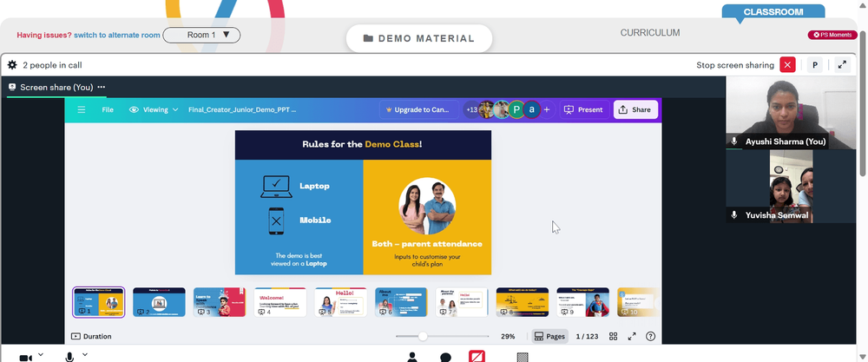This screenshot has width=868, height=362.
Task: Adjust the zoom slider handle
Action: tap(423, 336)
